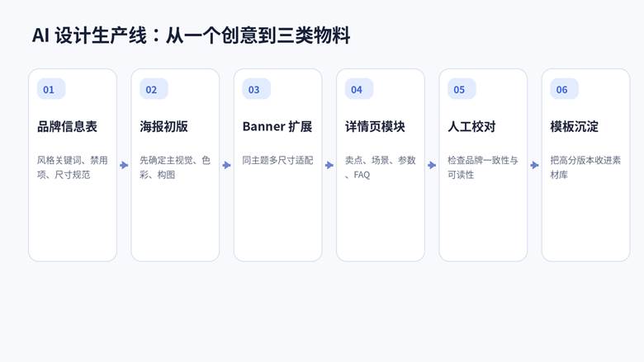Select the slide title AI 设计生产线
Viewport: 644px width, 362px height.
tap(191, 35)
